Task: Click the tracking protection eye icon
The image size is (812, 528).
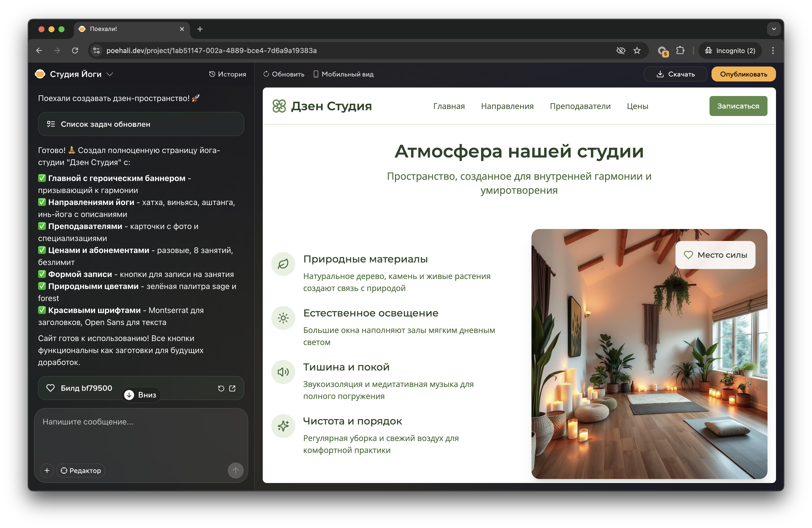Action: coord(620,50)
